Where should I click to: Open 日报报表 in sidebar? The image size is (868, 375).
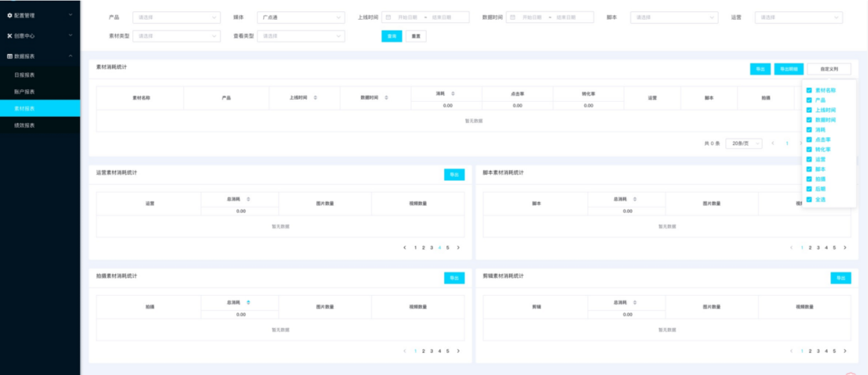tap(40, 75)
